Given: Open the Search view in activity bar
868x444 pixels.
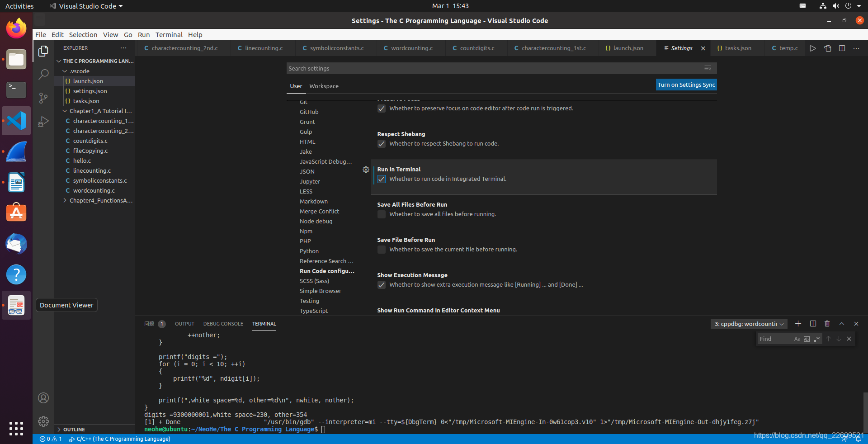Looking at the screenshot, I should click(43, 74).
